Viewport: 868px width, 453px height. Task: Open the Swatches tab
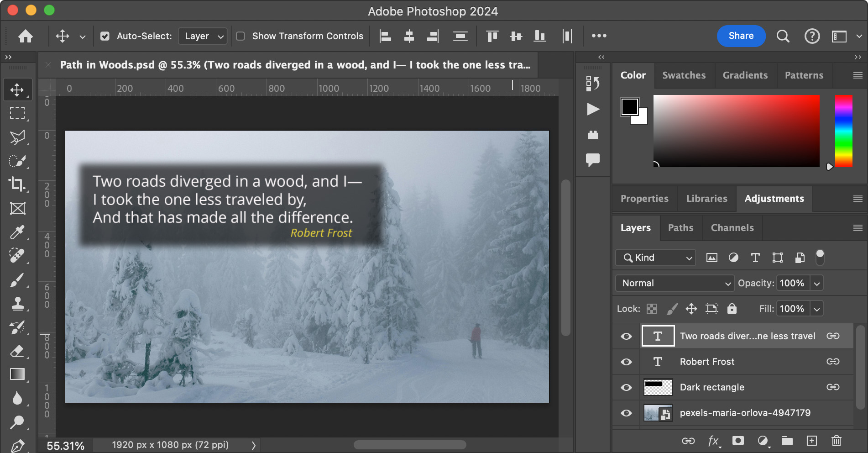coord(684,75)
